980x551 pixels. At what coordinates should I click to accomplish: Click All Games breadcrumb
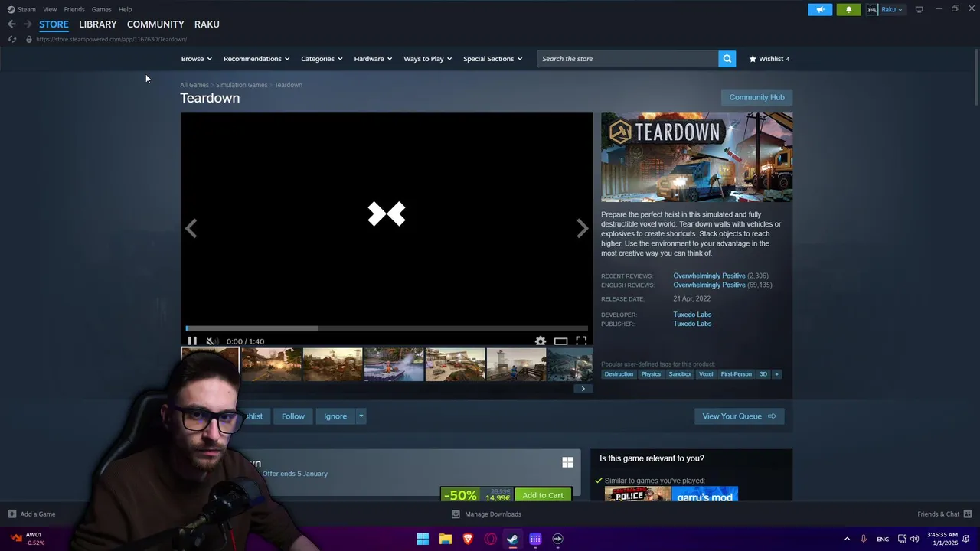(x=194, y=85)
